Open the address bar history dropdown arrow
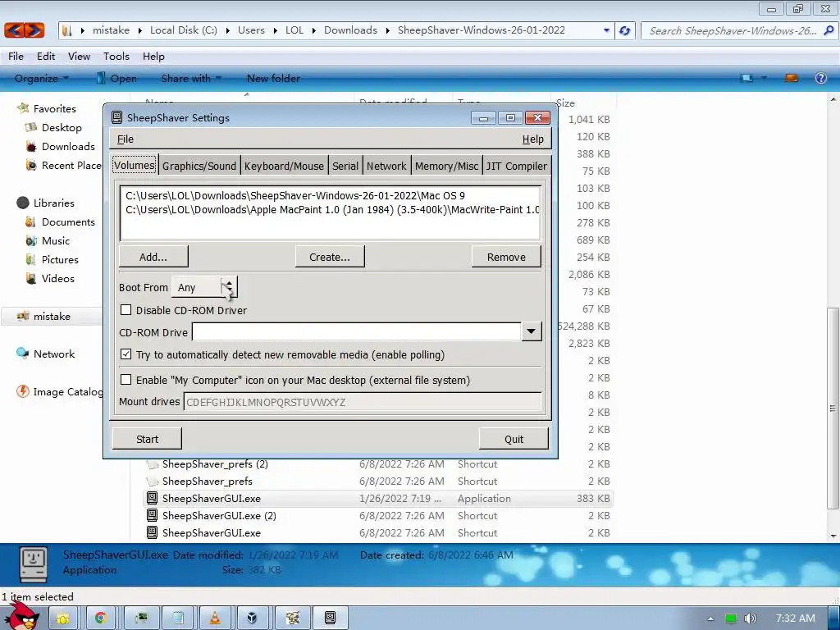 (x=606, y=30)
